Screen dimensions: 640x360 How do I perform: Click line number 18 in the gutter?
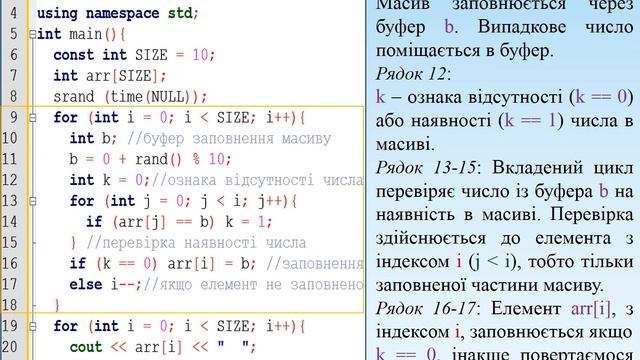[x=10, y=305]
